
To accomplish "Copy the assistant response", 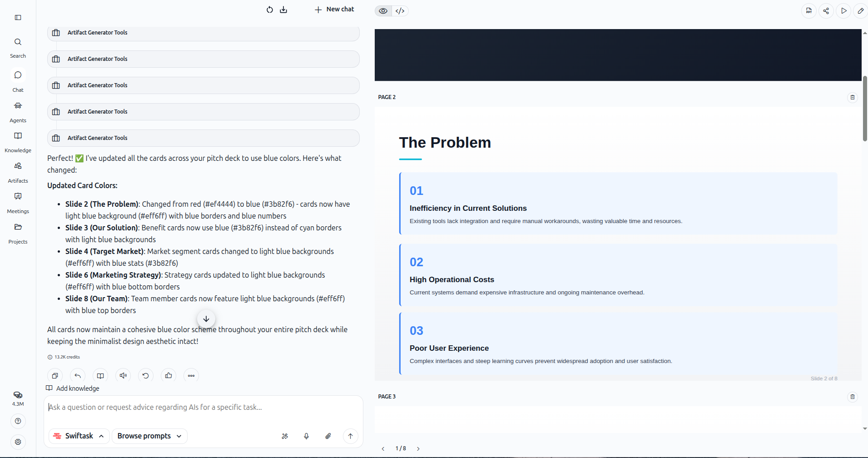I will pyautogui.click(x=55, y=376).
